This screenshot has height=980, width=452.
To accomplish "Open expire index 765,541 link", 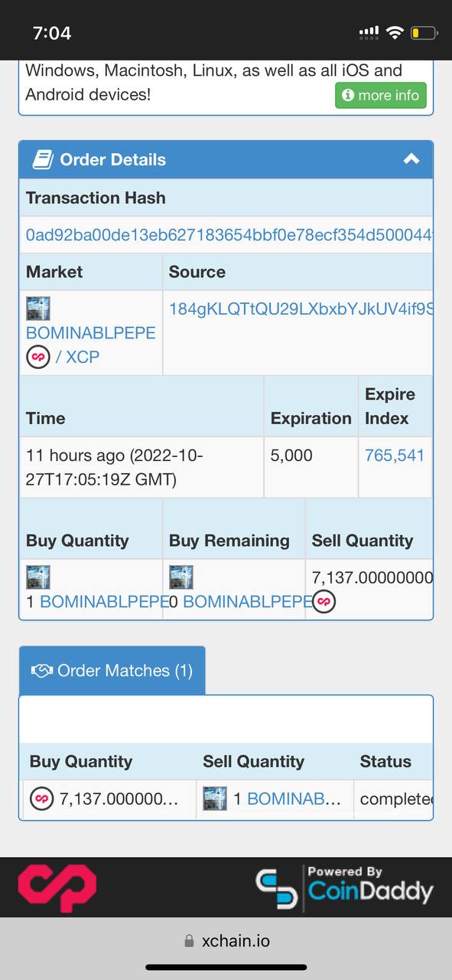I will [x=394, y=456].
